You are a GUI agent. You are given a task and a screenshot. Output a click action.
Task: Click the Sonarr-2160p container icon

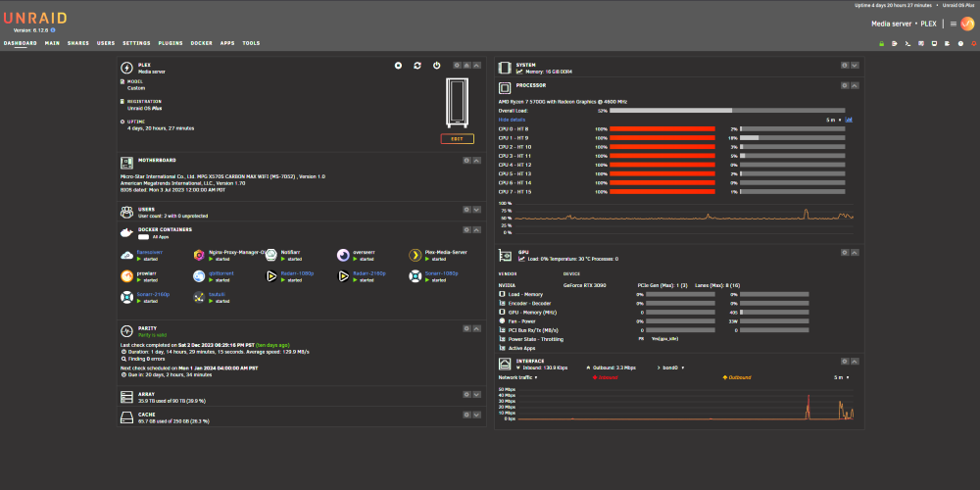[x=126, y=297]
